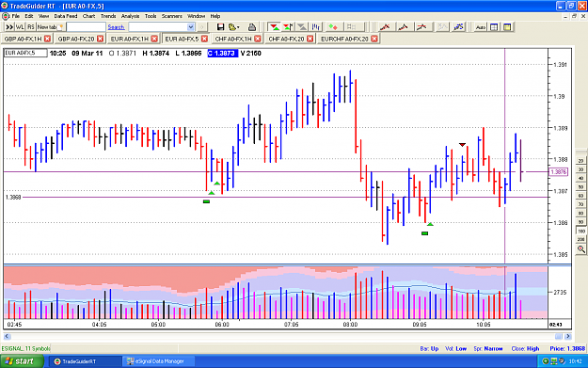This screenshot has width=588, height=368.
Task: Open the Scanners menu
Action: coord(172,16)
